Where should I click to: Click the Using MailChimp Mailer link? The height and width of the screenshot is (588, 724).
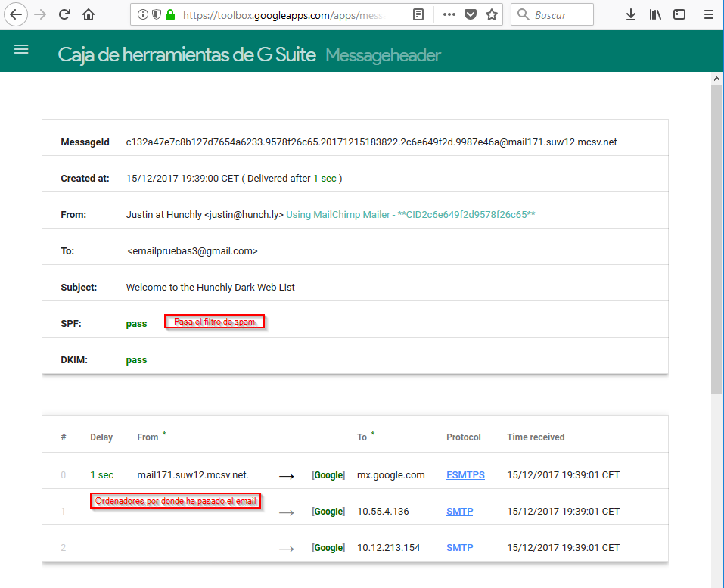(411, 215)
